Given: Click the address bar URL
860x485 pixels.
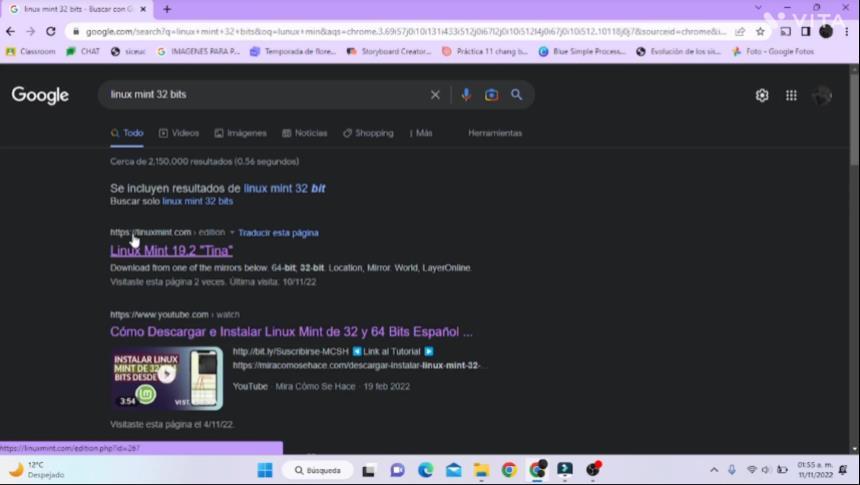Looking at the screenshot, I should [x=406, y=32].
